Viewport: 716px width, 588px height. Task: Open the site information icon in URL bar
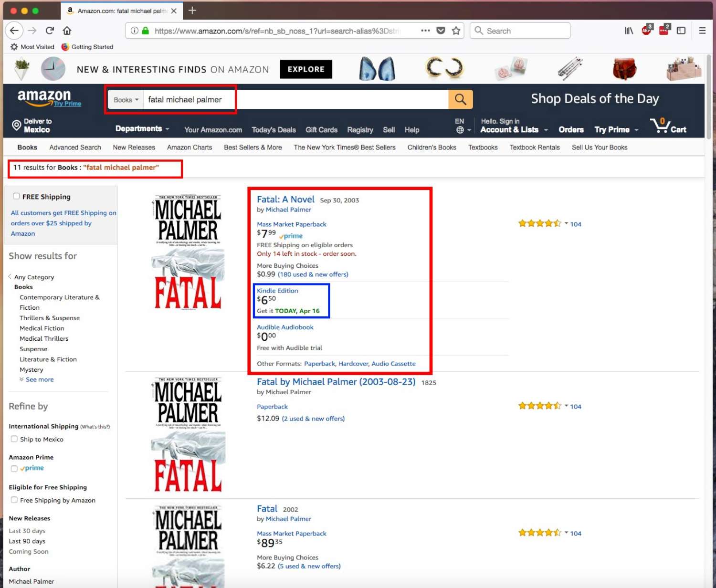coord(135,31)
